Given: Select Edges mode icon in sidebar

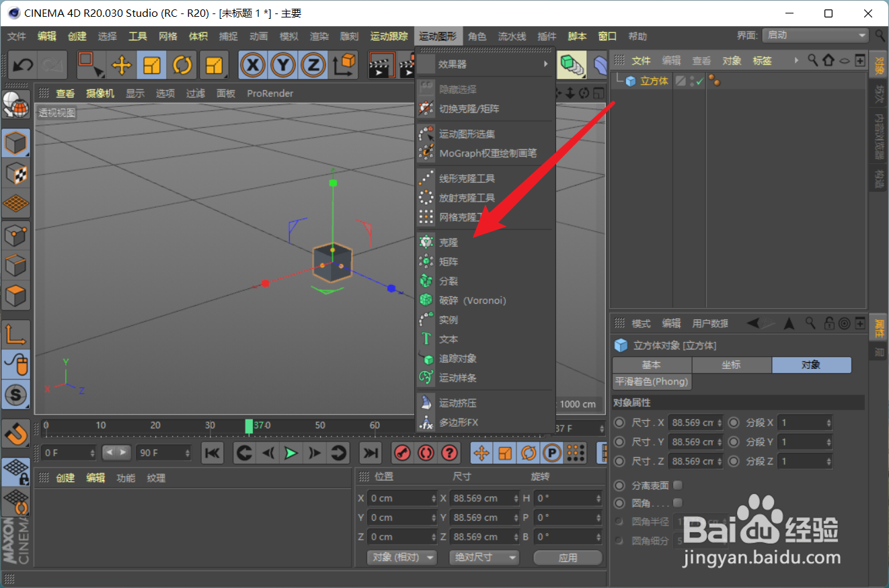Looking at the screenshot, I should pyautogui.click(x=15, y=265).
